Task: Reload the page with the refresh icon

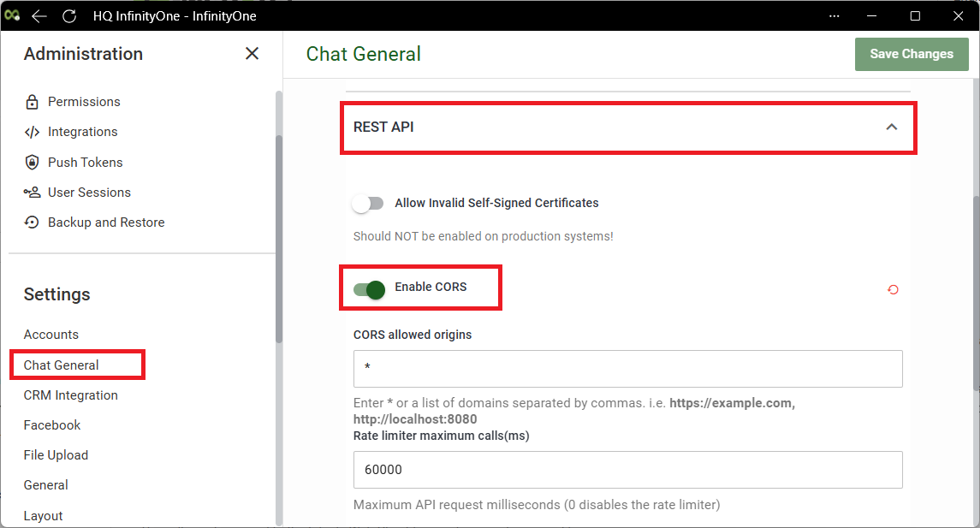Action: click(69, 16)
